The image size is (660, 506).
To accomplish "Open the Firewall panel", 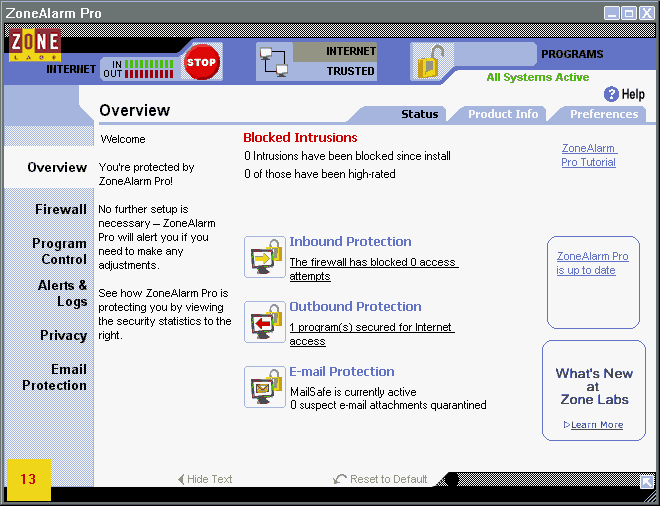I will (61, 209).
